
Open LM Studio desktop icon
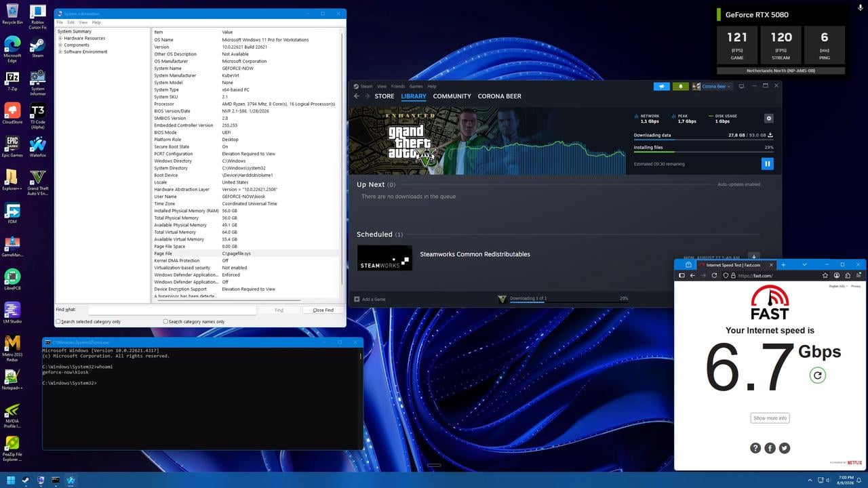(x=12, y=313)
